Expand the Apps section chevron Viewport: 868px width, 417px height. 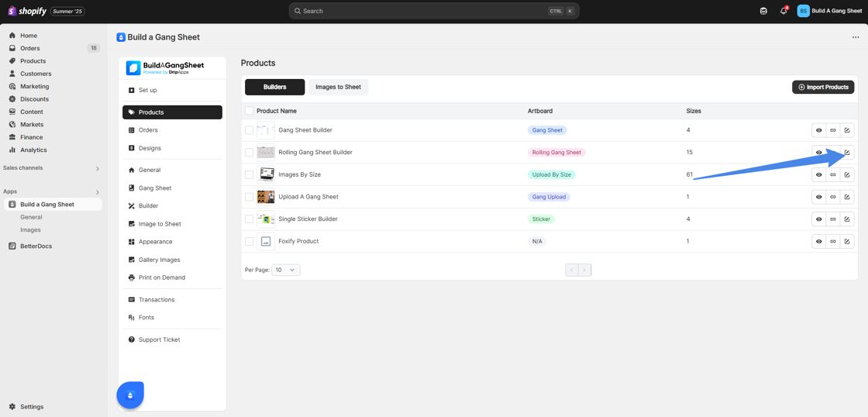click(98, 192)
